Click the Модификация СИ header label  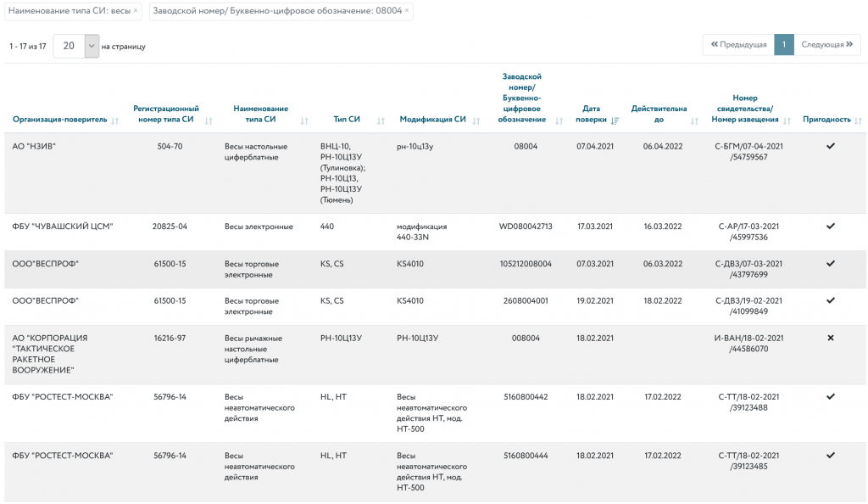433,120
